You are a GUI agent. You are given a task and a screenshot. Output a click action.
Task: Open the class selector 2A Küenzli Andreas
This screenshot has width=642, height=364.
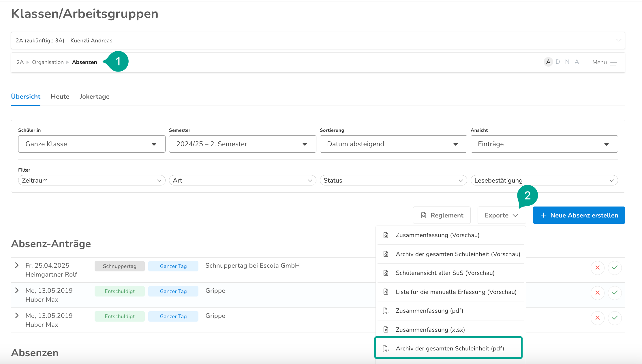[318, 41]
